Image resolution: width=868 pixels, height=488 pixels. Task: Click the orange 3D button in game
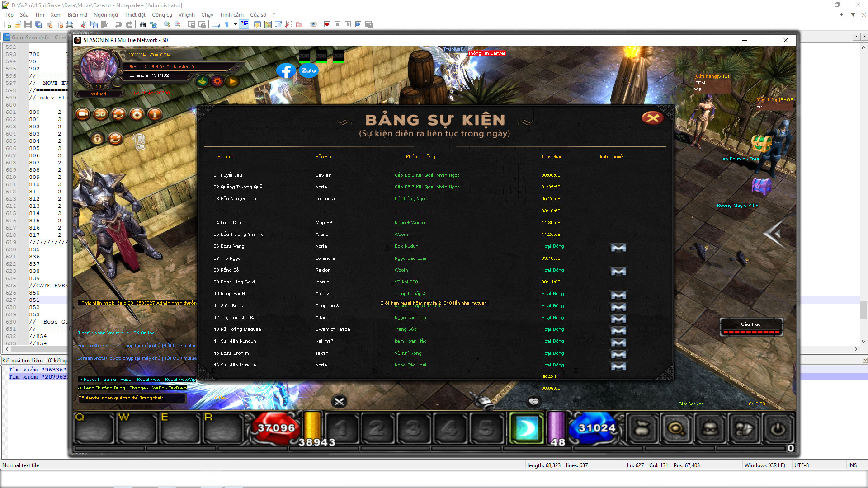pyautogui.click(x=101, y=114)
